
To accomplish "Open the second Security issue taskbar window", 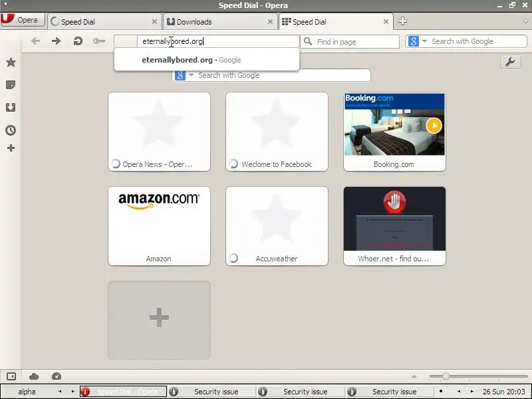I will point(301,392).
